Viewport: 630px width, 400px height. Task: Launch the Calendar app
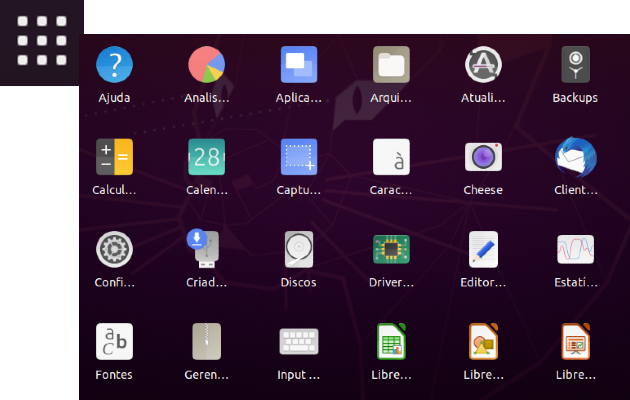point(206,157)
